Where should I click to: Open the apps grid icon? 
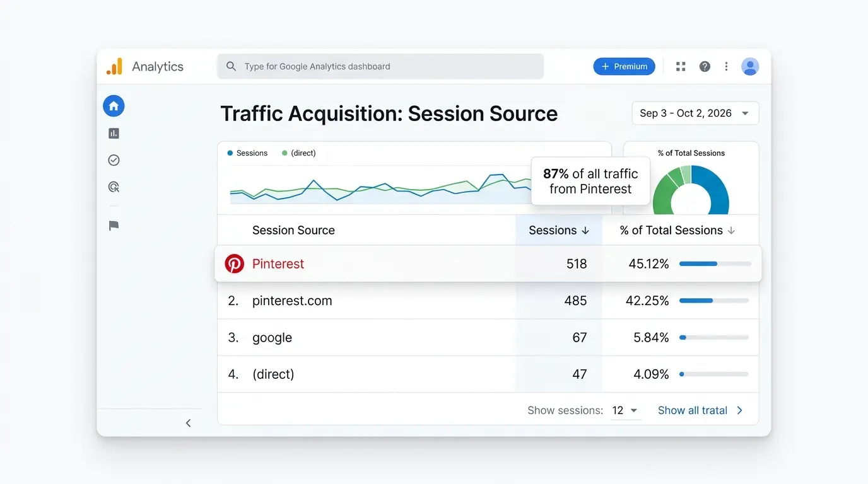[681, 66]
